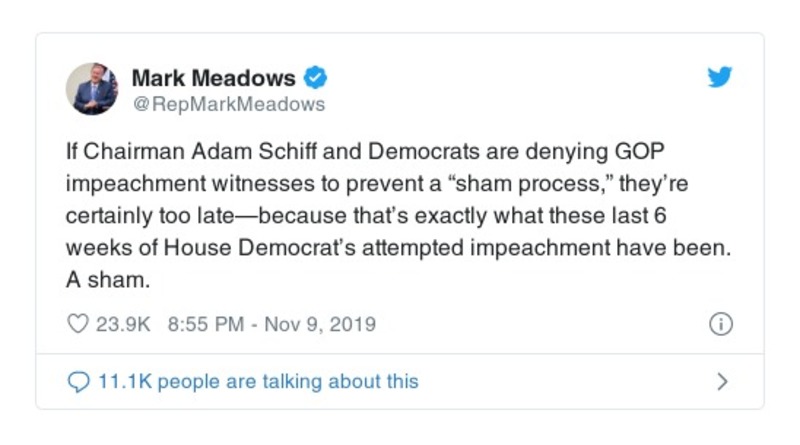The width and height of the screenshot is (800, 445).
Task: Click the blue verified badge
Action: [x=315, y=77]
